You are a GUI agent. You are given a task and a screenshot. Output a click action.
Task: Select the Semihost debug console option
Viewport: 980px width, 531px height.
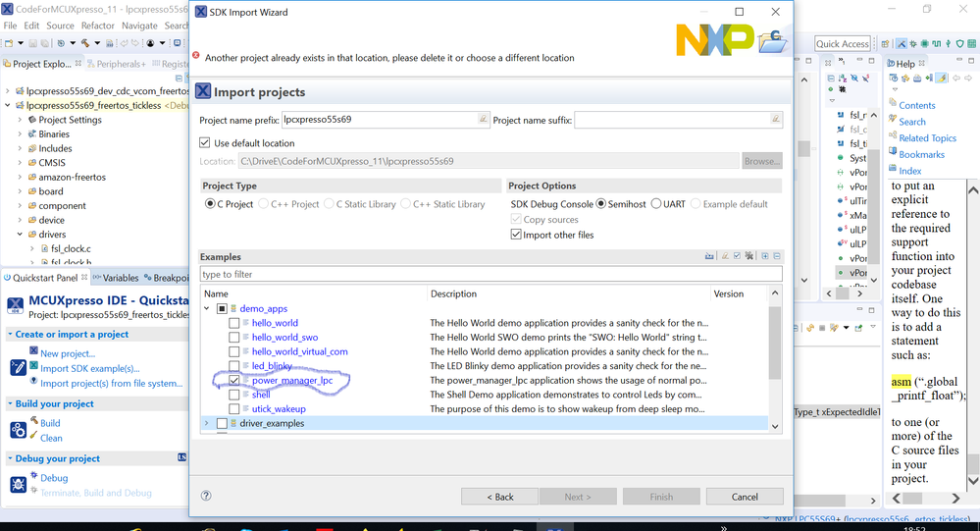pos(601,204)
